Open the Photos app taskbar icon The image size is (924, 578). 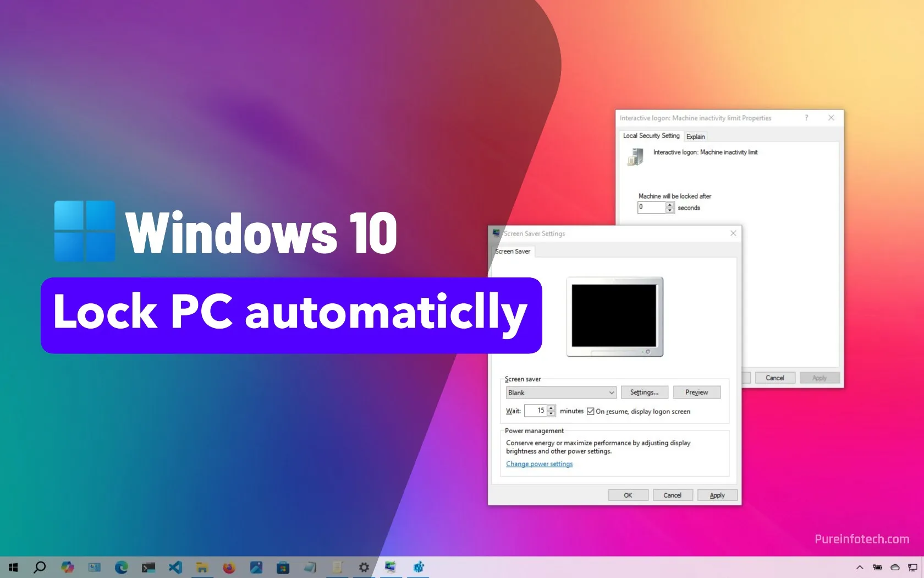256,567
